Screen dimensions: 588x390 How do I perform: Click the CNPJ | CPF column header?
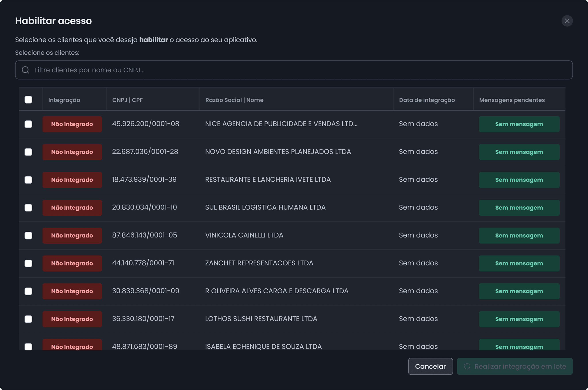point(127,100)
